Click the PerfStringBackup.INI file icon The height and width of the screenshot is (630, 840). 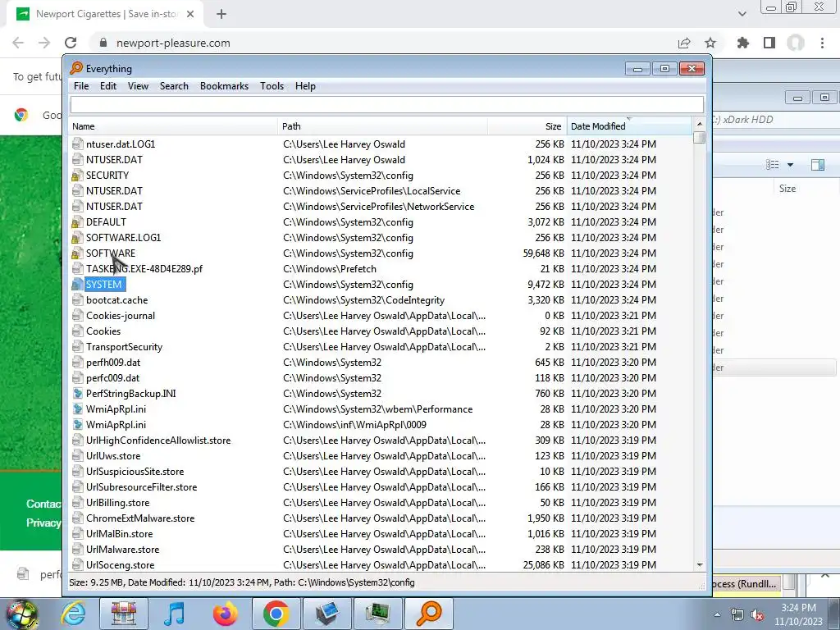pyautogui.click(x=78, y=393)
